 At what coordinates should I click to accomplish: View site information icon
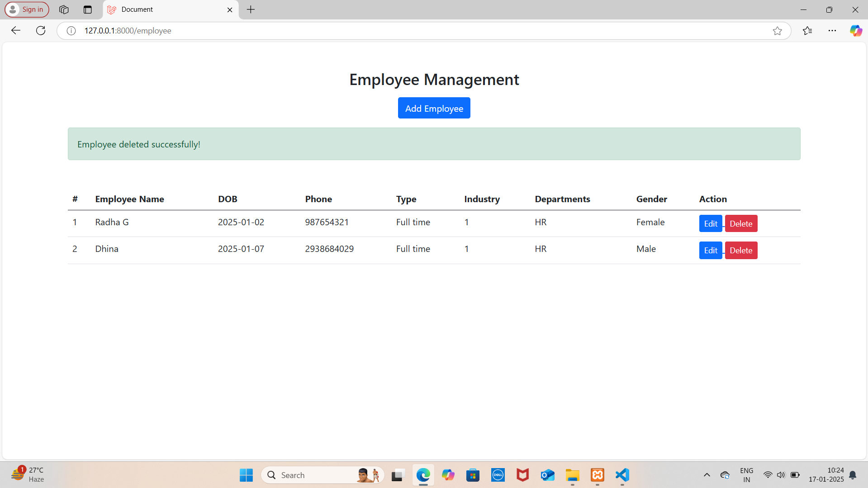click(71, 31)
